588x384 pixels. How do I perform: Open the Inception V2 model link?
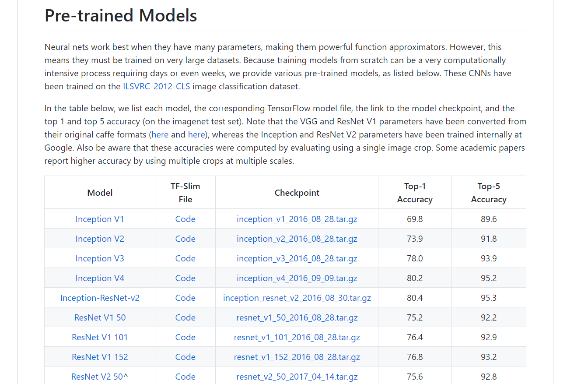coord(100,239)
